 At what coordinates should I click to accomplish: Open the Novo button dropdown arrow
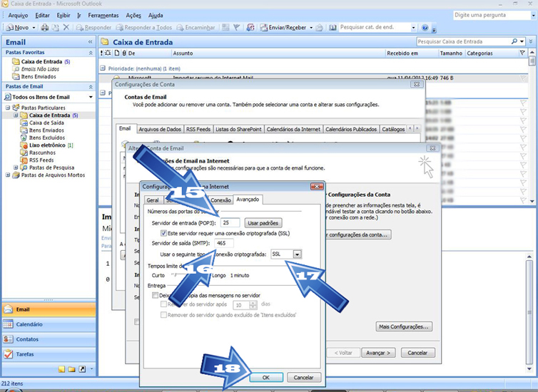pos(34,27)
